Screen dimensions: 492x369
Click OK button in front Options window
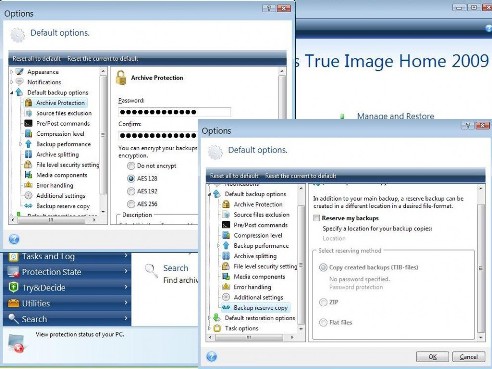(x=432, y=357)
